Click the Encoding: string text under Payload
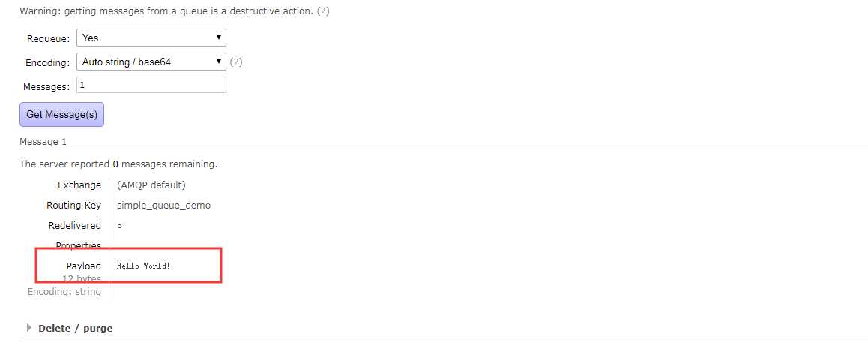 coord(64,291)
